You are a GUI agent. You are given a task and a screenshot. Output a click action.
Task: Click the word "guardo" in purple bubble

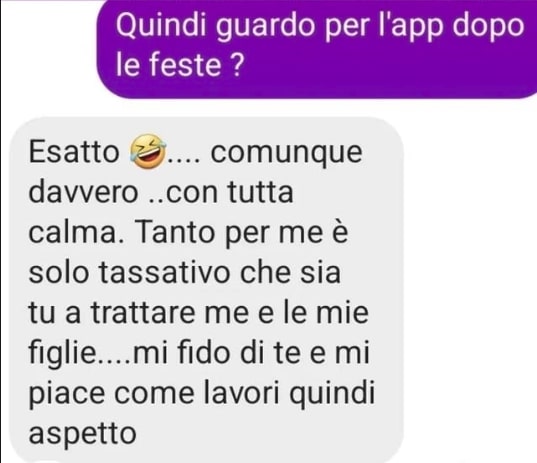[x=265, y=27]
